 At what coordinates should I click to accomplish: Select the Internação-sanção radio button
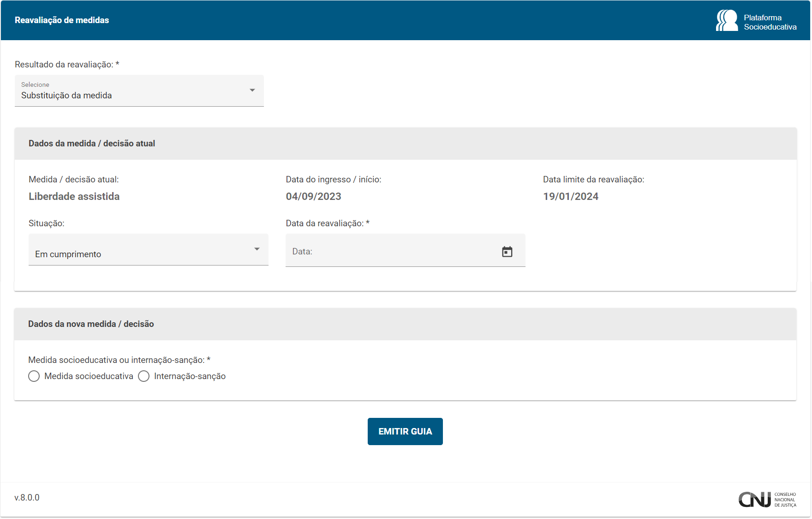144,376
